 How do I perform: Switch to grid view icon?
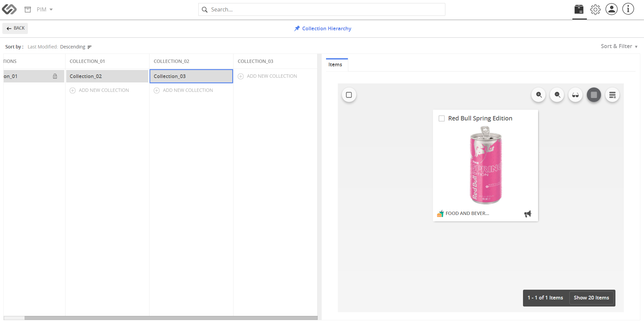(x=594, y=95)
